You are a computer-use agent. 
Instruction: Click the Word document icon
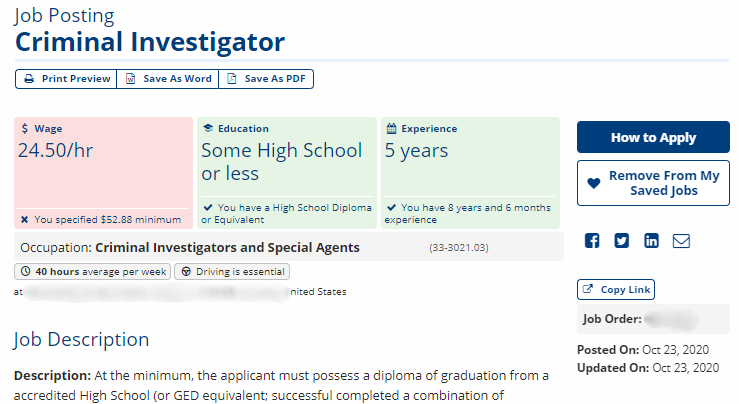[x=131, y=79]
